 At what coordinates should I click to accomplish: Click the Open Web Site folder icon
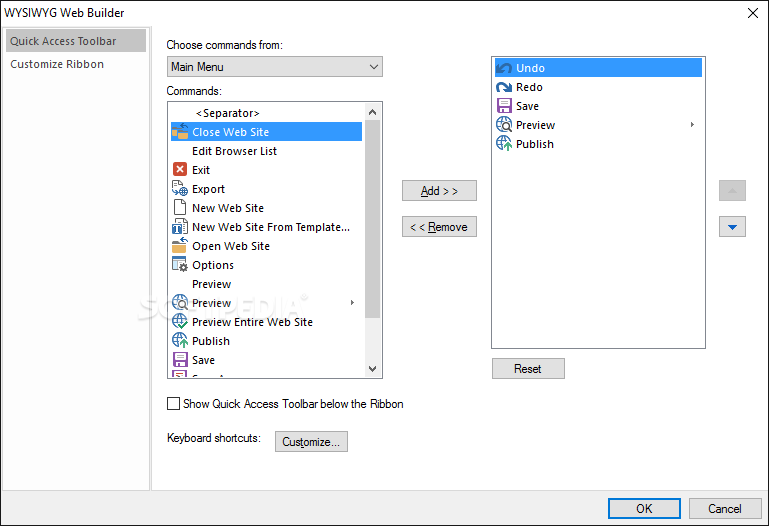(180, 246)
